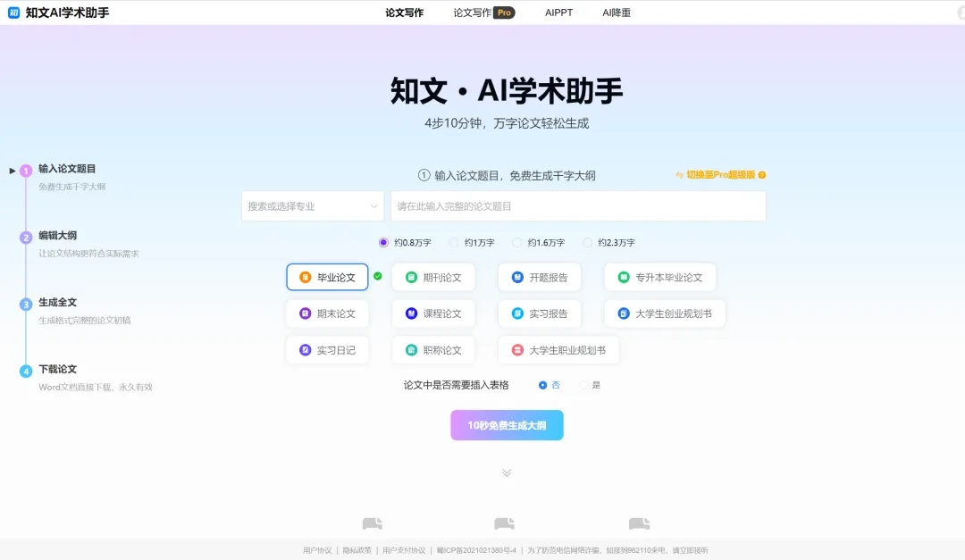Screen dimensions: 965x560
Task: Open the AI降重 tab
Action: [617, 13]
